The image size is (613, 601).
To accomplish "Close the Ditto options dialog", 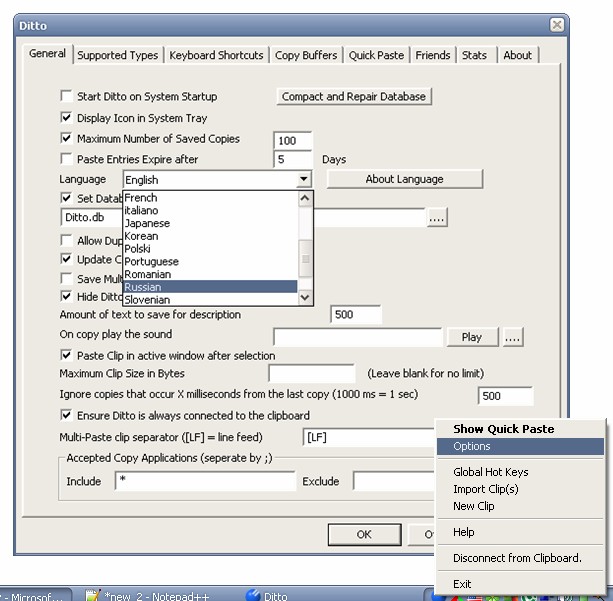I will coord(557,25).
